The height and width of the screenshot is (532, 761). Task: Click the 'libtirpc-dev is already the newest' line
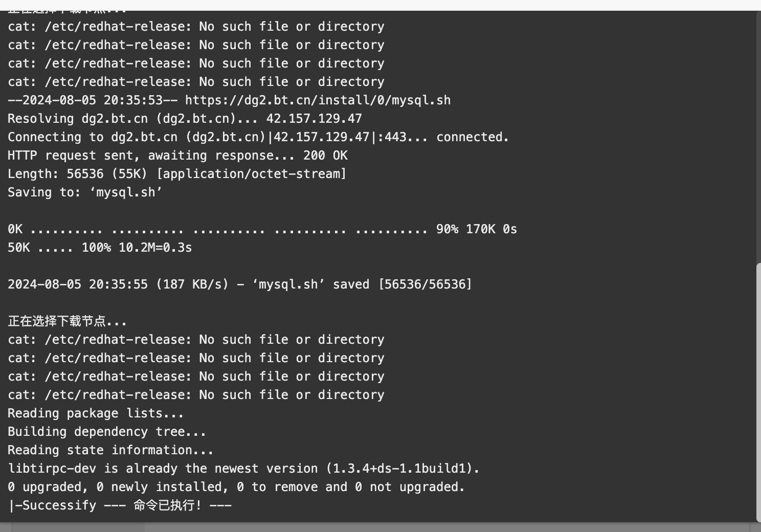coord(243,469)
